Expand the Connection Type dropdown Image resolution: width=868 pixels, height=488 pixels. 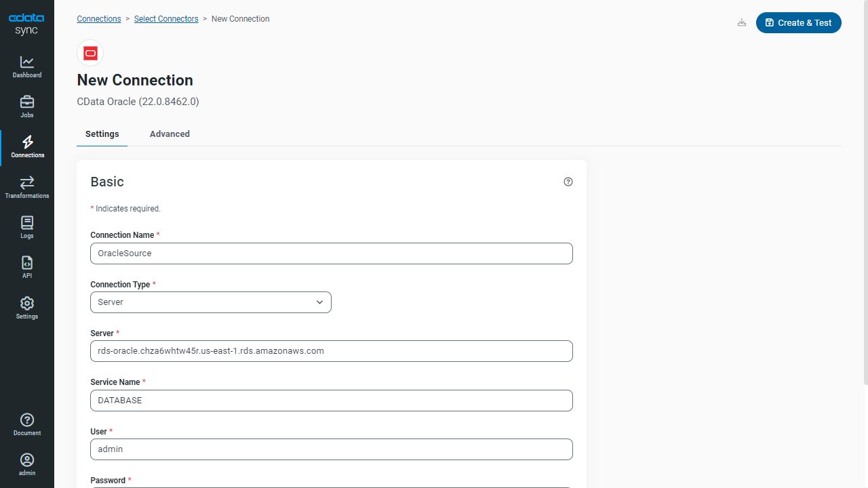tap(211, 302)
